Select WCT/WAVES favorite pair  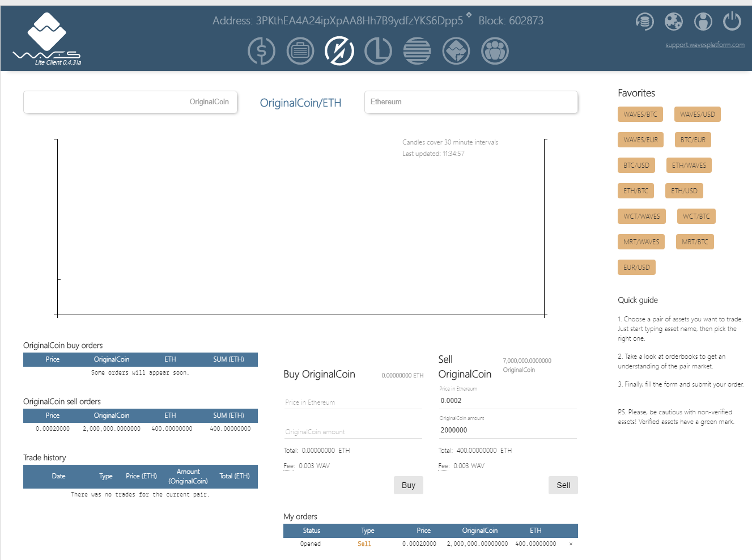coord(642,217)
